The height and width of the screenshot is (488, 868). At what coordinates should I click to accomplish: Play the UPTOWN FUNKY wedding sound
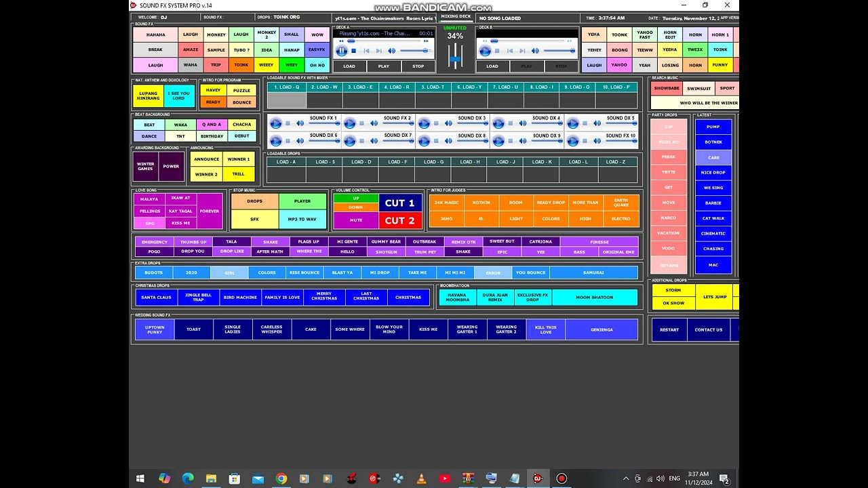point(155,329)
